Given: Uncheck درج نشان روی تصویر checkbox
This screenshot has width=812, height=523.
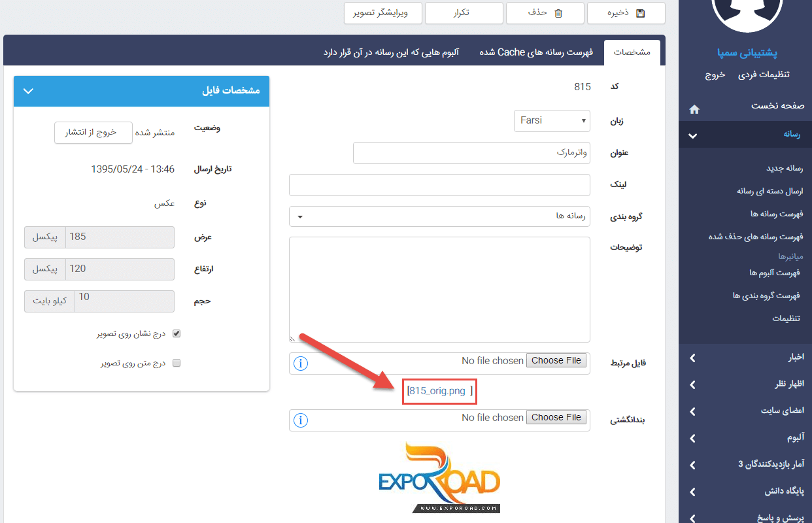Looking at the screenshot, I should click(176, 333).
